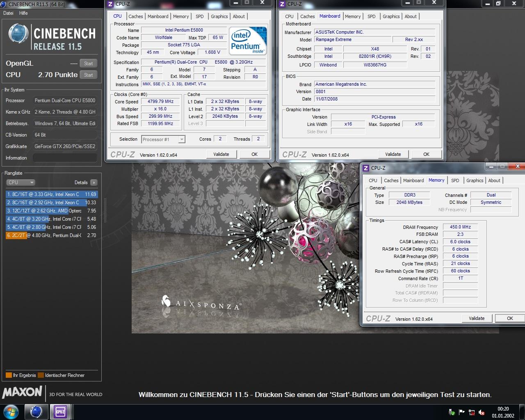This screenshot has height=420, width=525.
Task: Open the Hilfe menu
Action: coord(23,13)
